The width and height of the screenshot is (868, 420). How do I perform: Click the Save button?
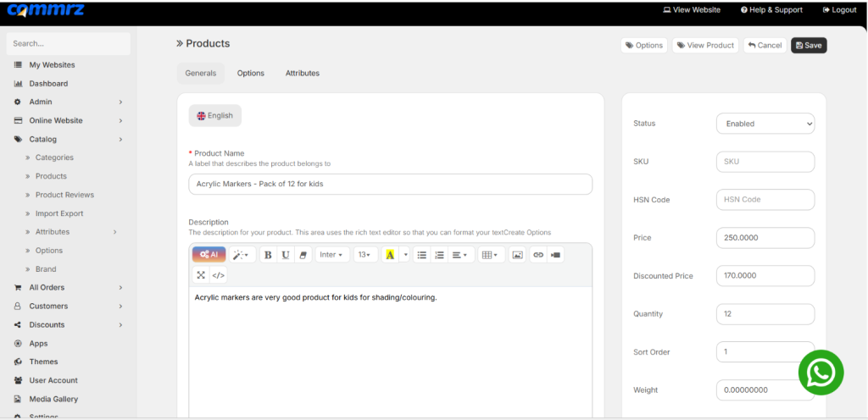pos(809,46)
